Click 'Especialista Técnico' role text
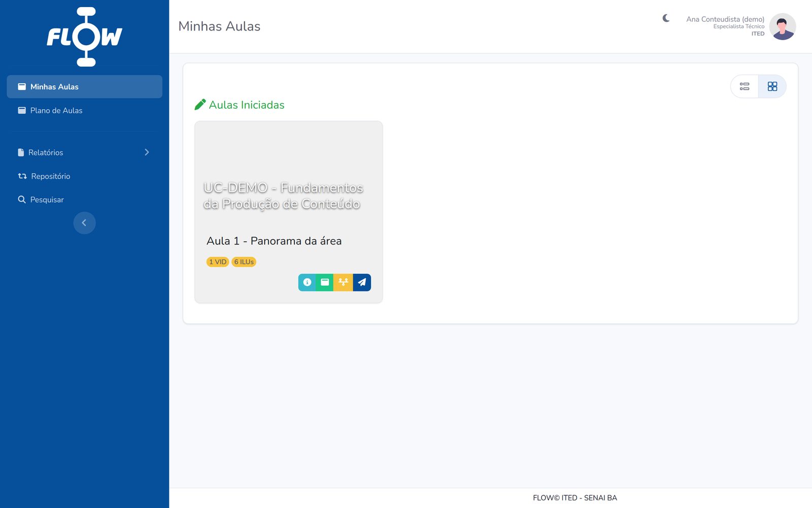The height and width of the screenshot is (508, 812). 739,26
